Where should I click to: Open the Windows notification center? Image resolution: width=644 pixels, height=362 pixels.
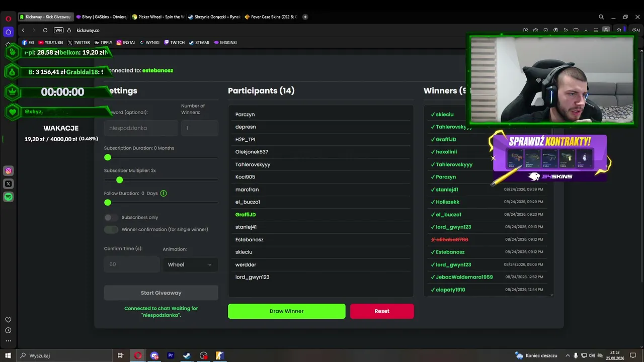633,355
